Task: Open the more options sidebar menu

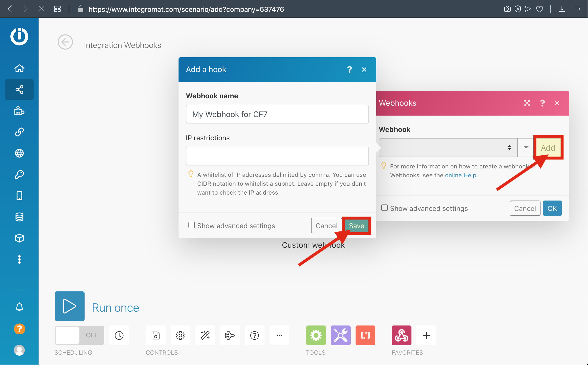Action: pyautogui.click(x=19, y=260)
